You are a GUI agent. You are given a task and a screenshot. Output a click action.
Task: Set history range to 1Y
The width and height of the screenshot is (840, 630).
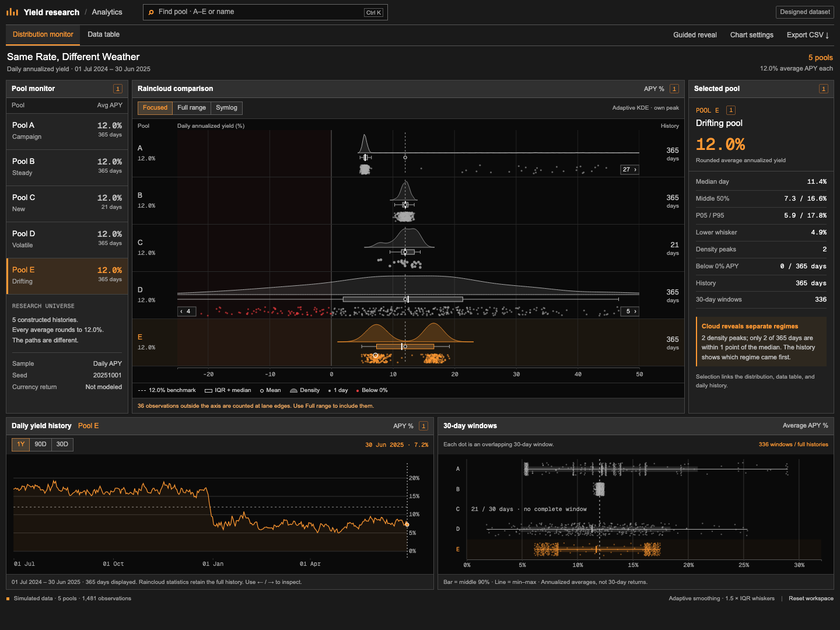point(21,444)
